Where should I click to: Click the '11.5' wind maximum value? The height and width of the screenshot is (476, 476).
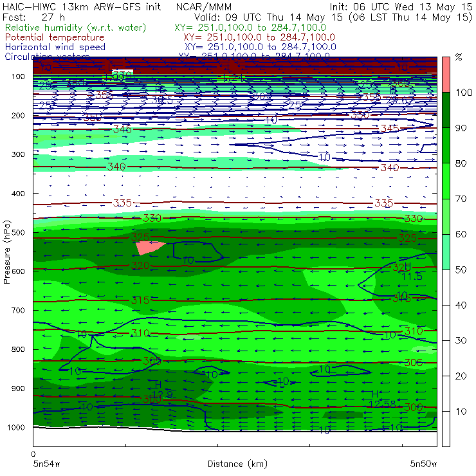coord(412,276)
